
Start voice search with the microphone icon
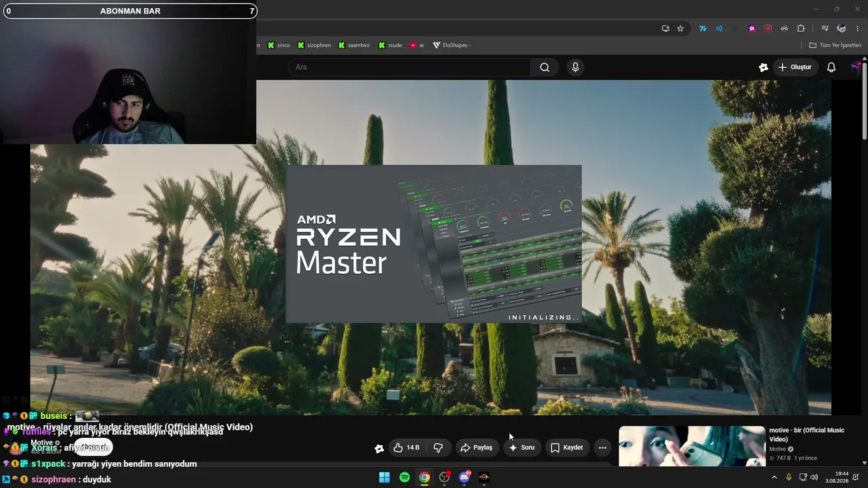(575, 67)
